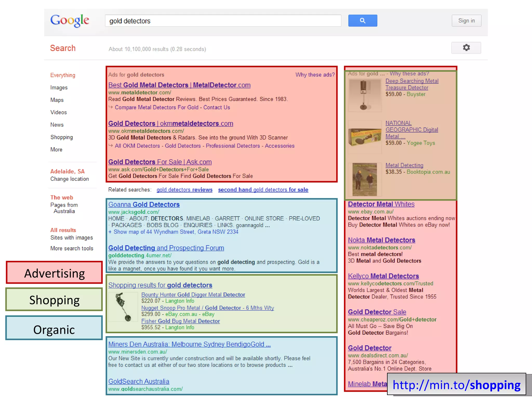Switch to Maps results
532x399 pixels.
click(x=57, y=100)
